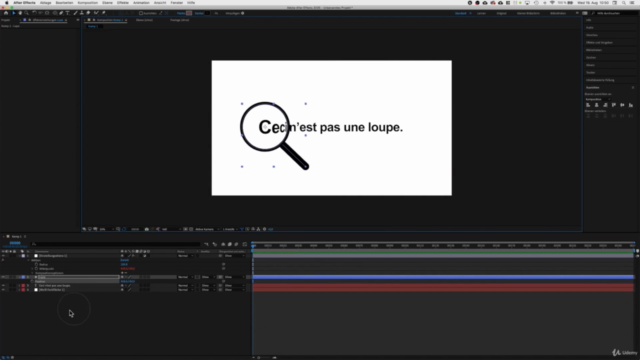Select the Eraser tool

[88, 13]
